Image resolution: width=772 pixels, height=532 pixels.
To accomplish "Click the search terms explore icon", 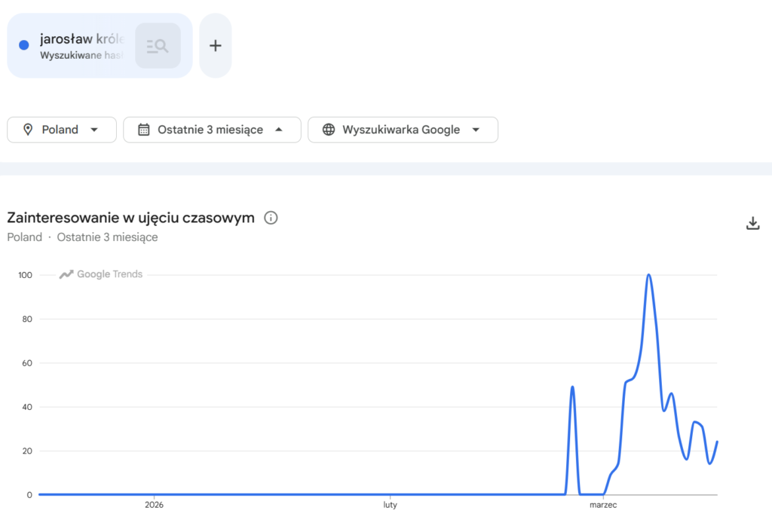I will pos(158,46).
